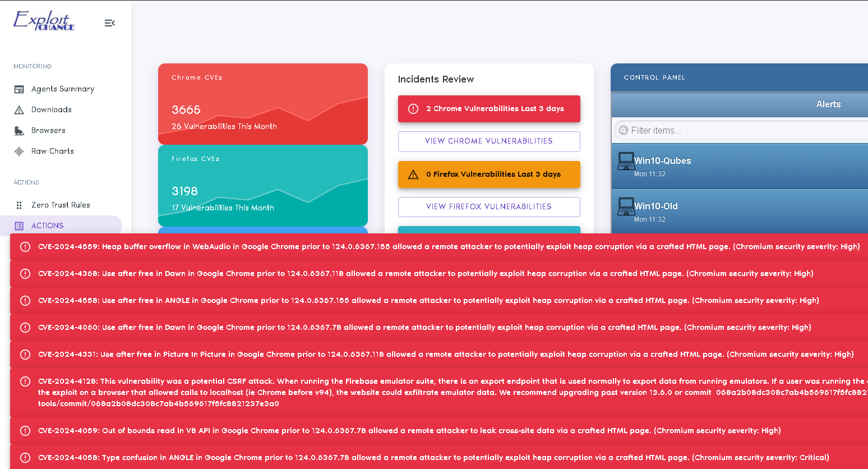This screenshot has width=868, height=469.
Task: Click the Incidents Review heading
Action: (436, 80)
